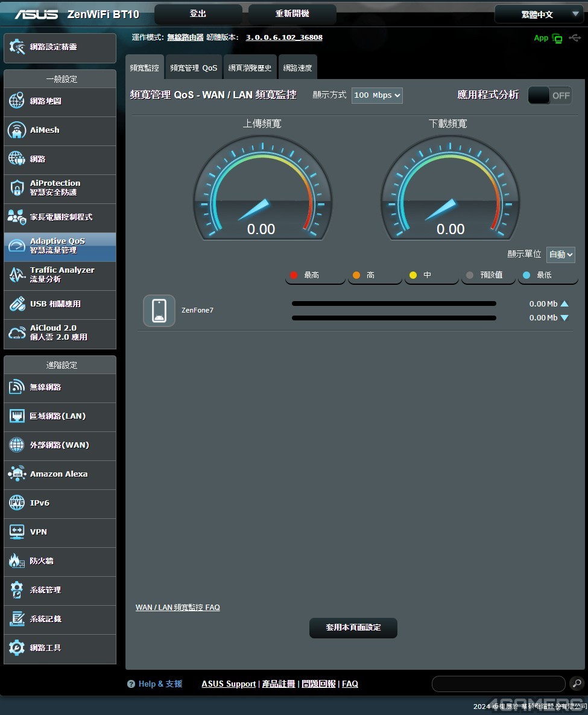This screenshot has height=715, width=588.
Task: Open 顯示方式 100 Mbps dropdown
Action: [x=377, y=95]
